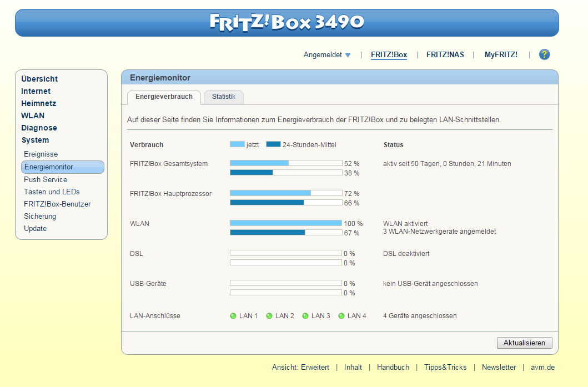
Task: Toggle view via Ansicht: Erweitert link
Action: [x=300, y=367]
